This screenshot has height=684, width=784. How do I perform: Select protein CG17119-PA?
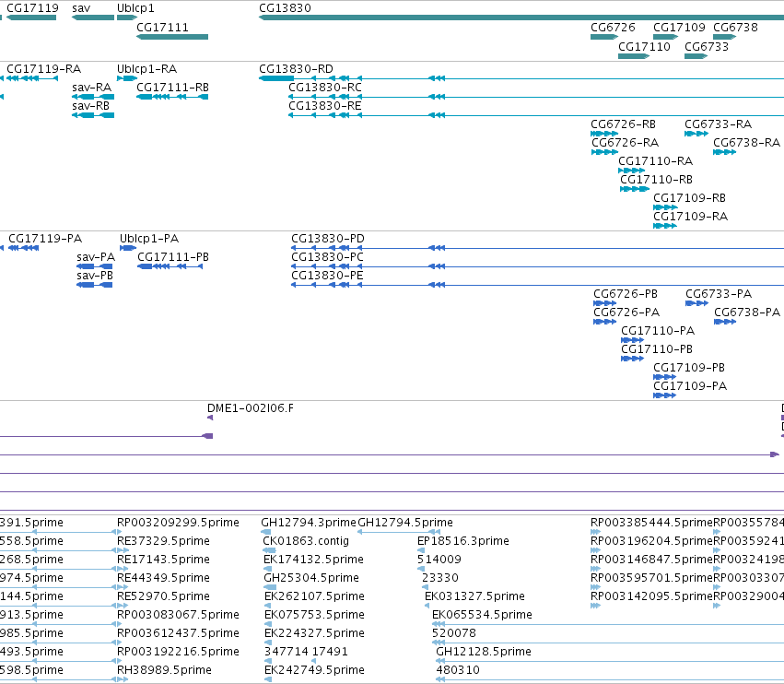45,238
